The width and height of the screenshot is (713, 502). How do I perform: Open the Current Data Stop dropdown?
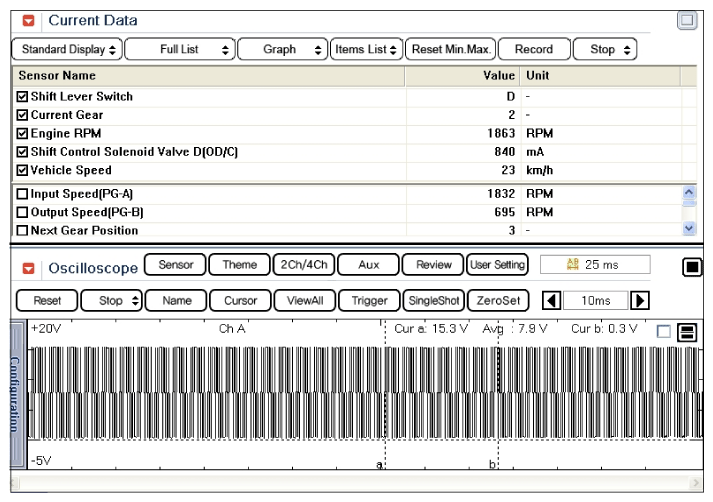pos(605,49)
